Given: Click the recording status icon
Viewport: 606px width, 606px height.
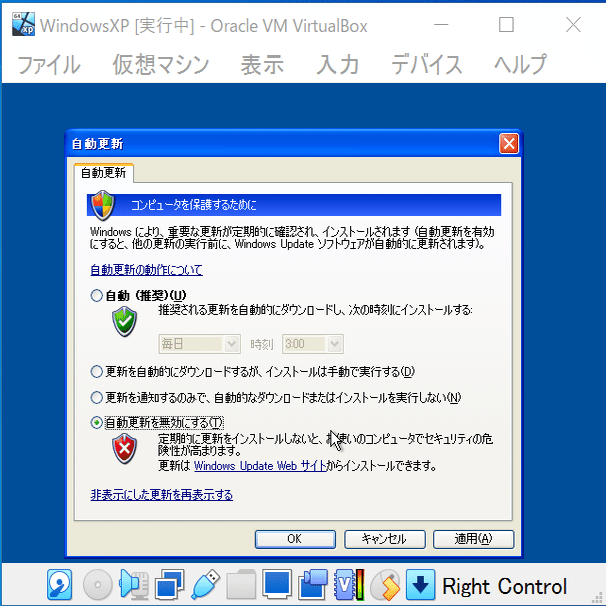Looking at the screenshot, I should [x=313, y=584].
